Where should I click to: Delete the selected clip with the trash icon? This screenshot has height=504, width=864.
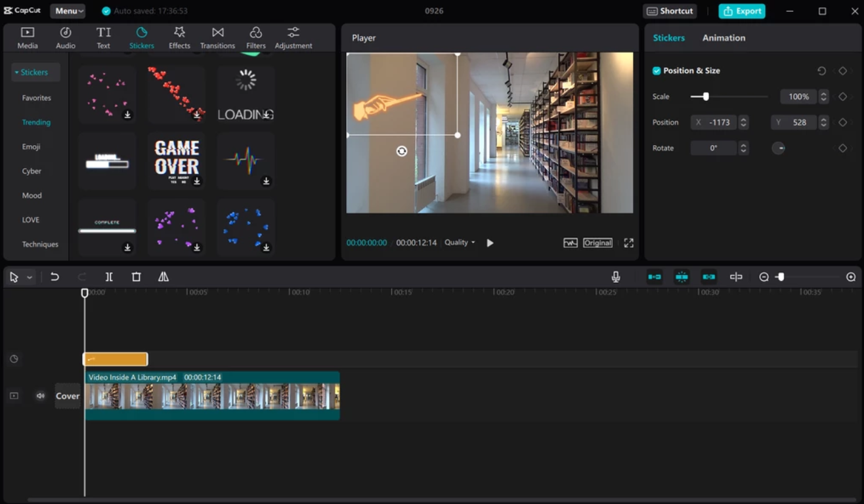click(136, 276)
